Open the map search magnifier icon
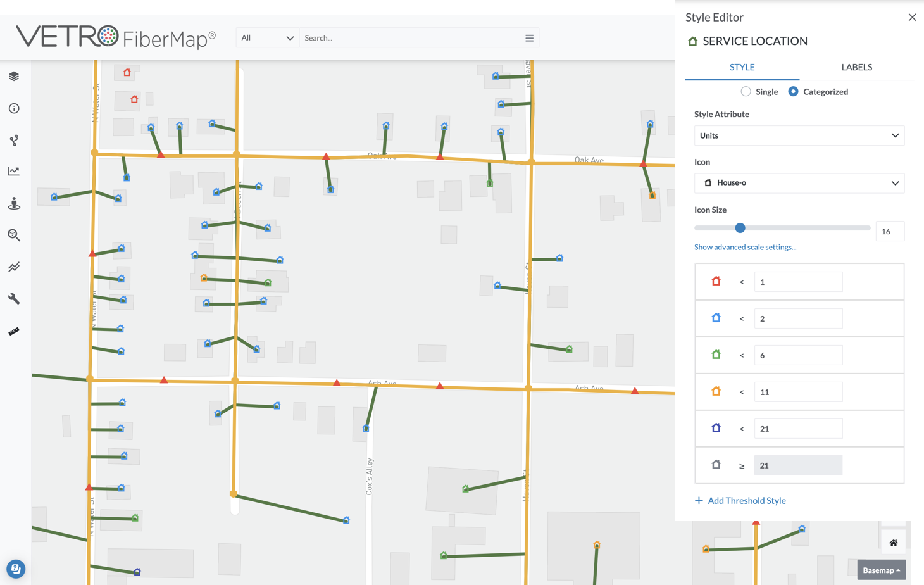Viewport: 924px width, 585px height. 14,235
